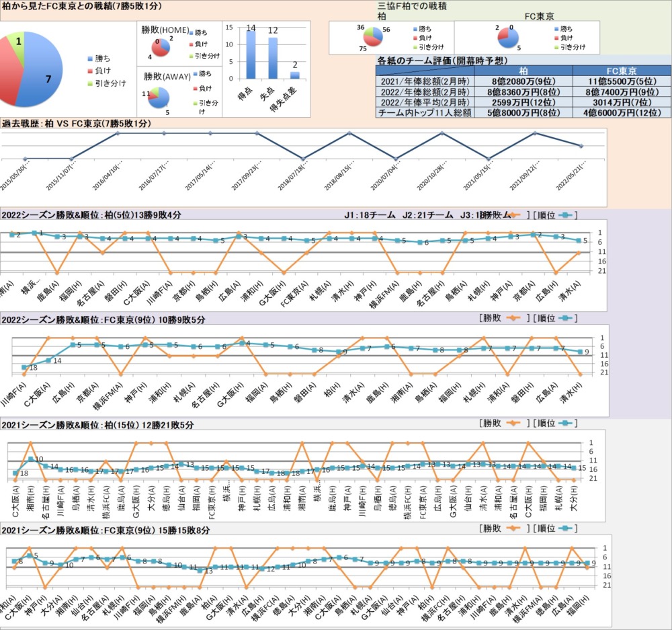Click the green slice labeled 1 in the large pie chart

[19, 46]
